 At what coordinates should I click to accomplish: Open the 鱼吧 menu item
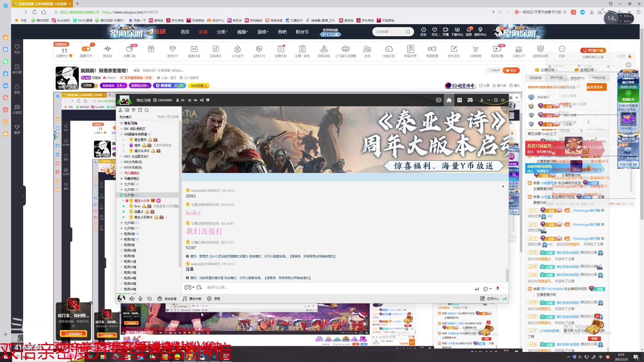click(x=282, y=32)
